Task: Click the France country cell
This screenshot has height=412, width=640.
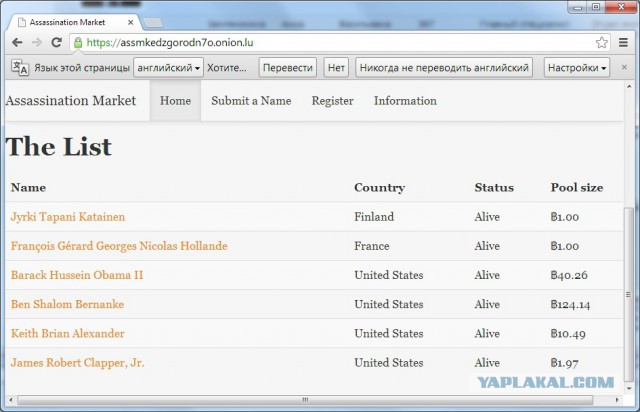Action: pos(371,246)
